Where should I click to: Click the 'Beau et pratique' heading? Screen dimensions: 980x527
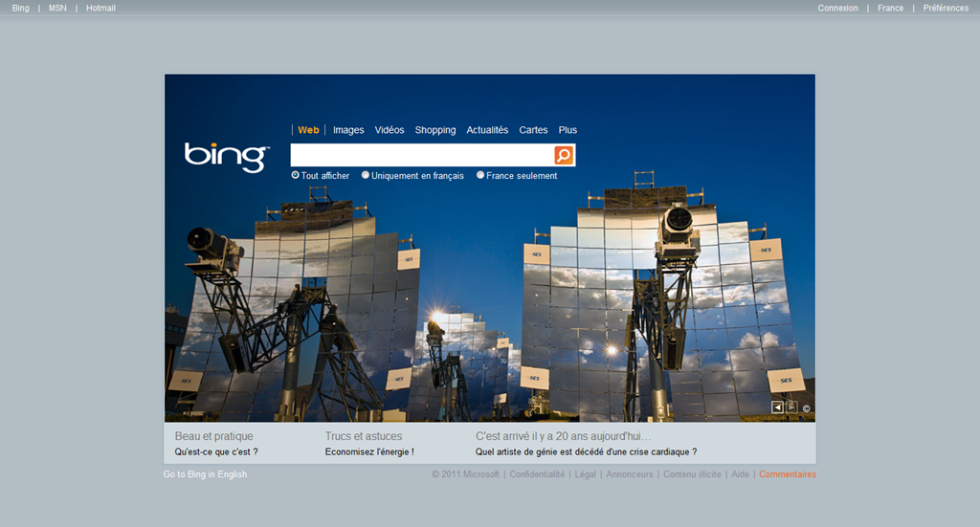(x=213, y=436)
